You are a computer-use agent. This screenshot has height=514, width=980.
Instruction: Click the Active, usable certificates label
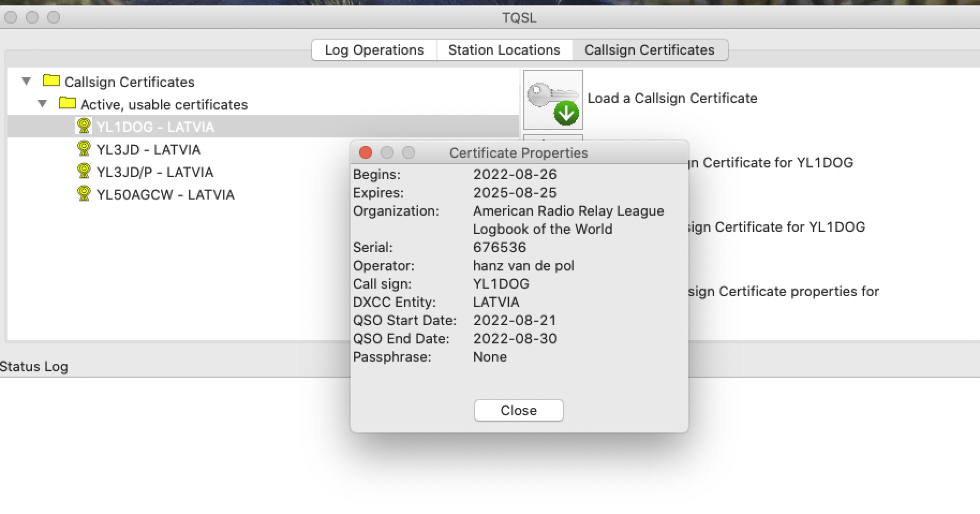[164, 105]
